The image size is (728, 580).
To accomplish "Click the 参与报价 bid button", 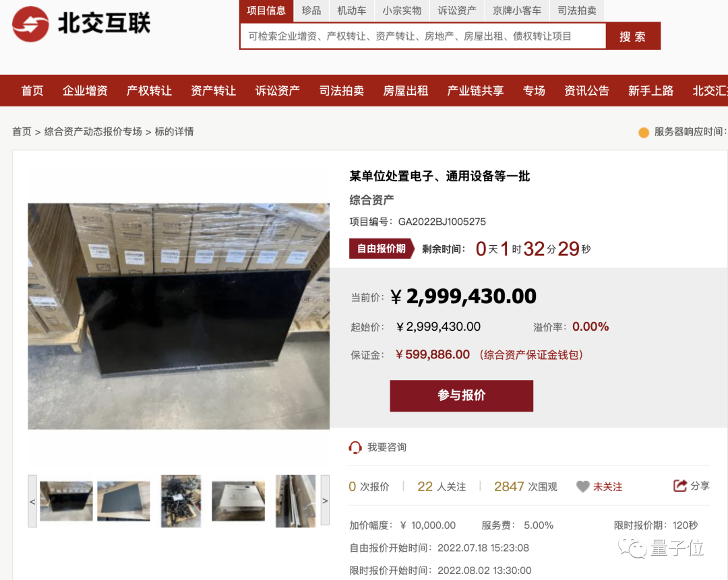I will [462, 395].
